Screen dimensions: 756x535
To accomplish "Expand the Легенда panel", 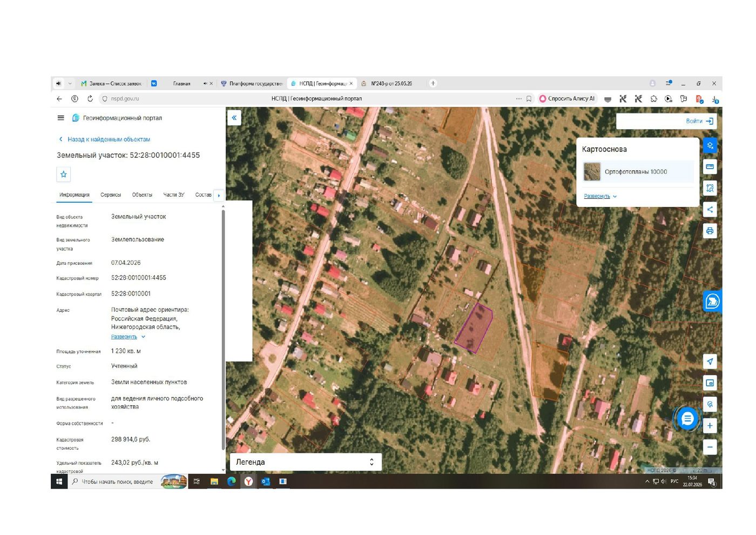I will pos(306,462).
